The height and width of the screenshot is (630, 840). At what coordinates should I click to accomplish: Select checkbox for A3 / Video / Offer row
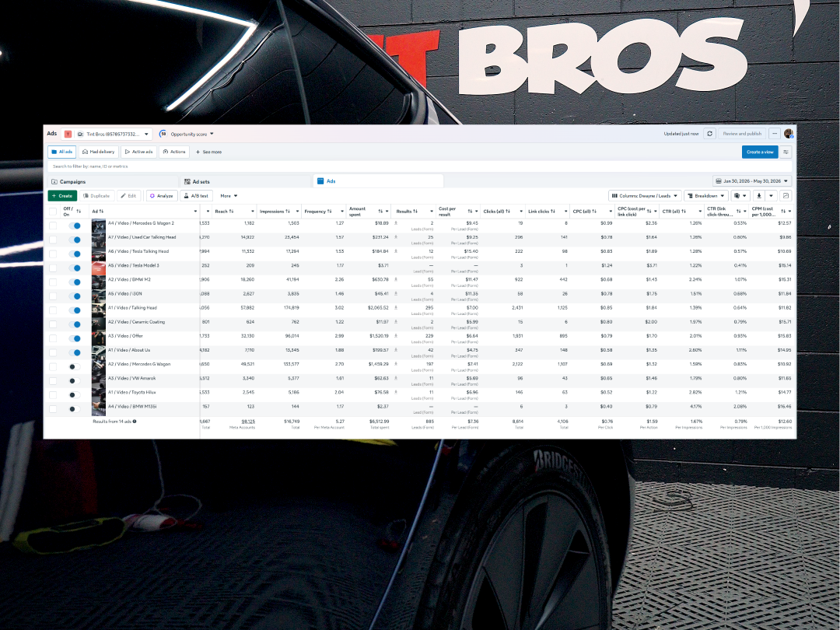(53, 338)
